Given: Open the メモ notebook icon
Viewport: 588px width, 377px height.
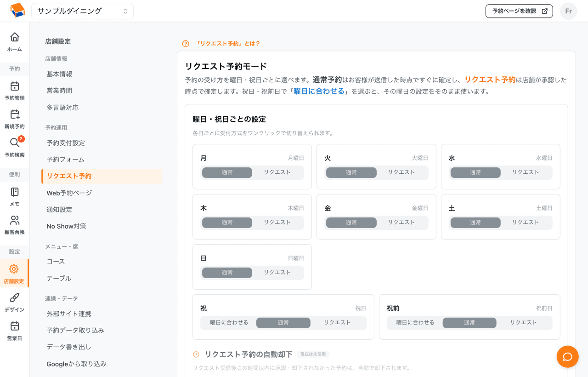Looking at the screenshot, I should click(x=15, y=192).
